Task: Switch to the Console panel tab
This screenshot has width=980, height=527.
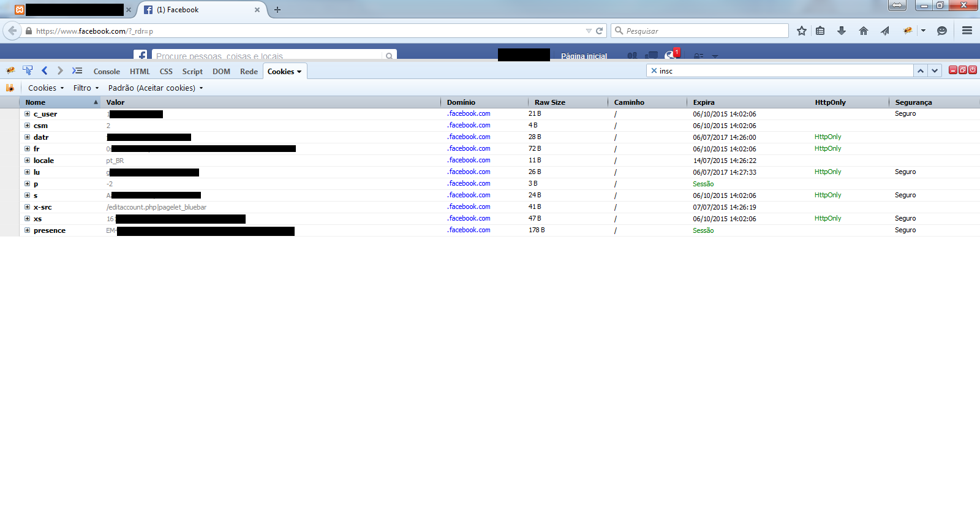Action: click(x=107, y=72)
